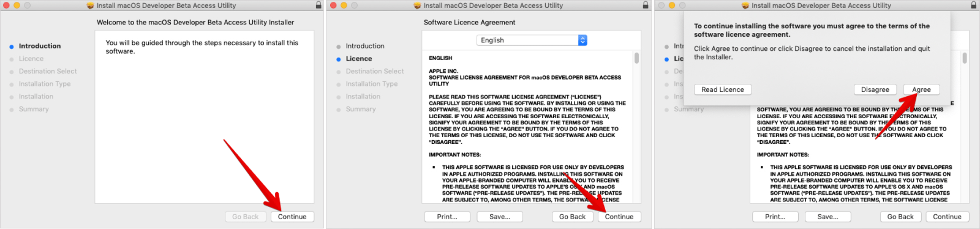
Task: Click Save... in the window with the agree prompt
Action: pos(828,217)
